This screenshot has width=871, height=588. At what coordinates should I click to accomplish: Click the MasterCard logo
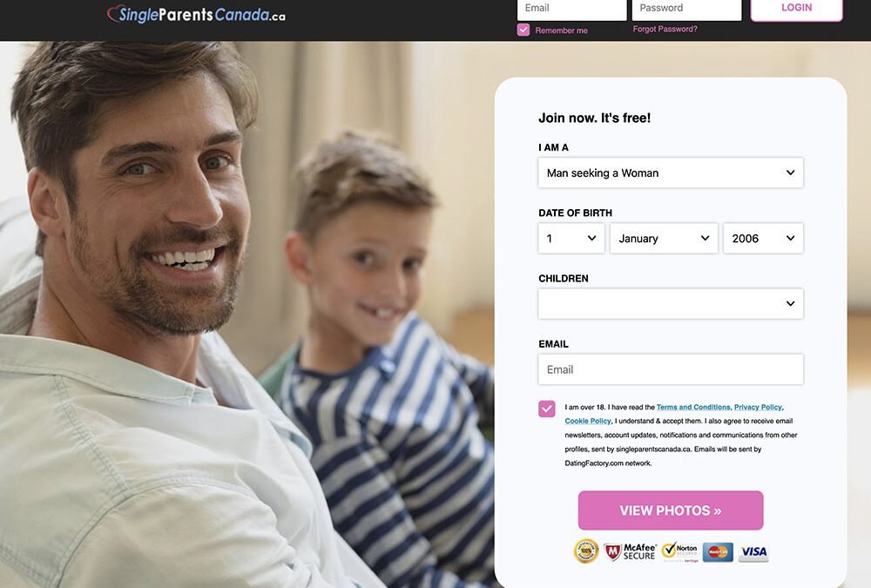718,552
